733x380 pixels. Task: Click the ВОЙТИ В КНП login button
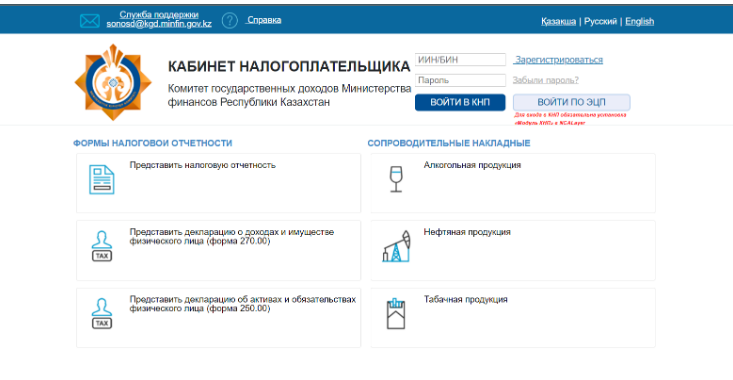pos(460,102)
